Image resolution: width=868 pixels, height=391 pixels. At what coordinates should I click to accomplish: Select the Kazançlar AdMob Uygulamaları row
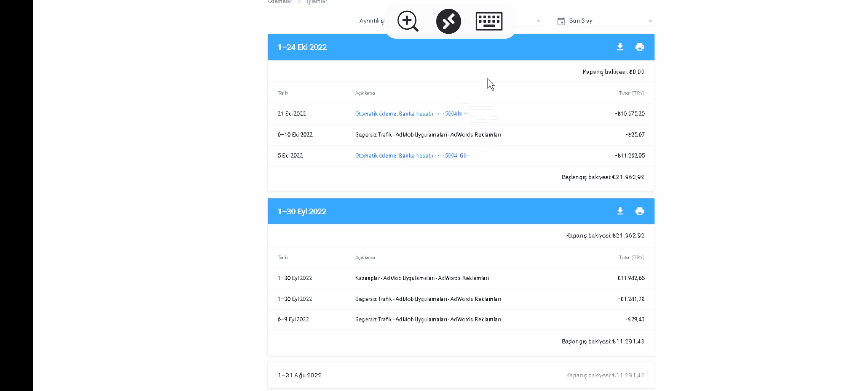coord(461,278)
